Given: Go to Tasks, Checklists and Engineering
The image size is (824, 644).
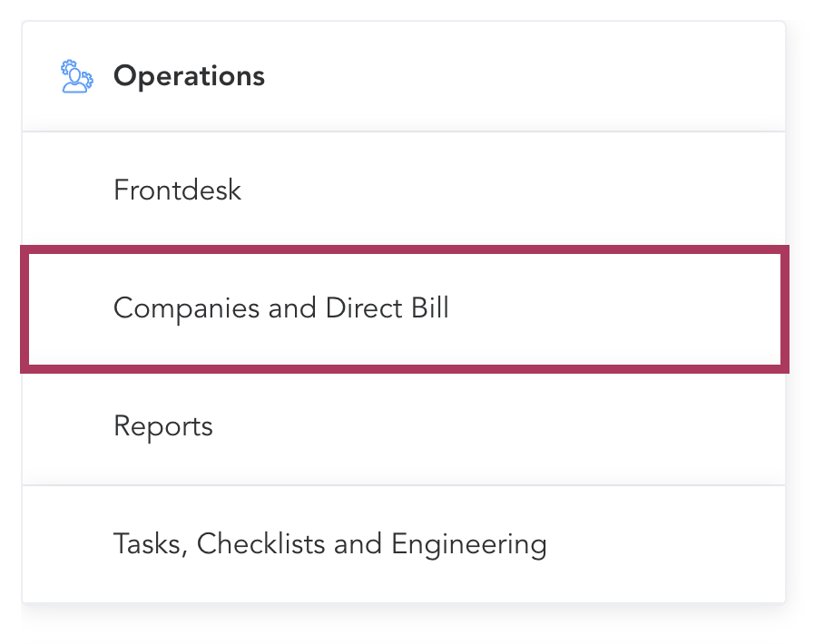Looking at the screenshot, I should (330, 544).
